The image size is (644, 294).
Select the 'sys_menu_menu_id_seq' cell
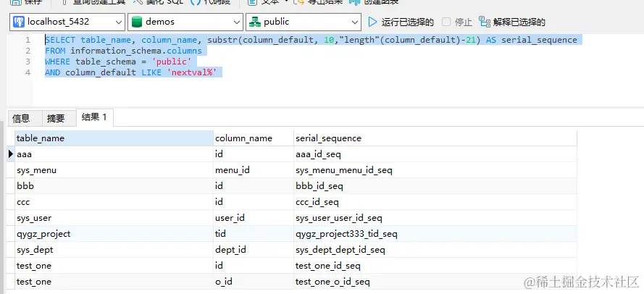435,170
